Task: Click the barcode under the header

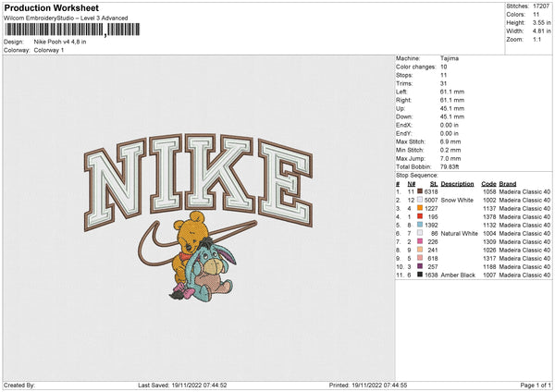Action: [x=72, y=30]
